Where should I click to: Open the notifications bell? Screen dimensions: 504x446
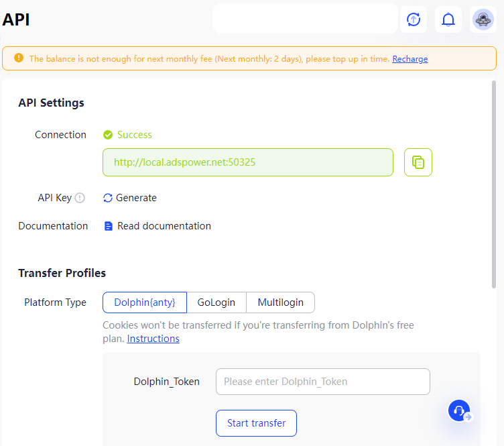click(x=448, y=19)
